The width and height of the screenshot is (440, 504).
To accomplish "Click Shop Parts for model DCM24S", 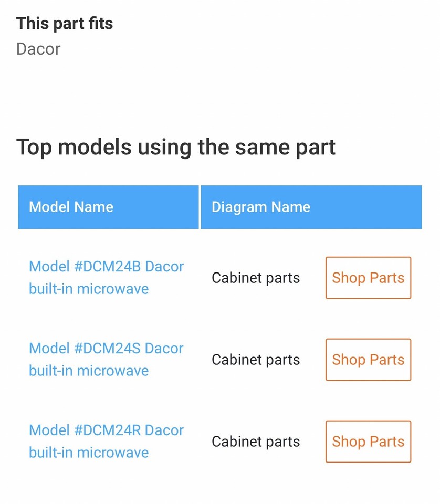I will tap(368, 360).
